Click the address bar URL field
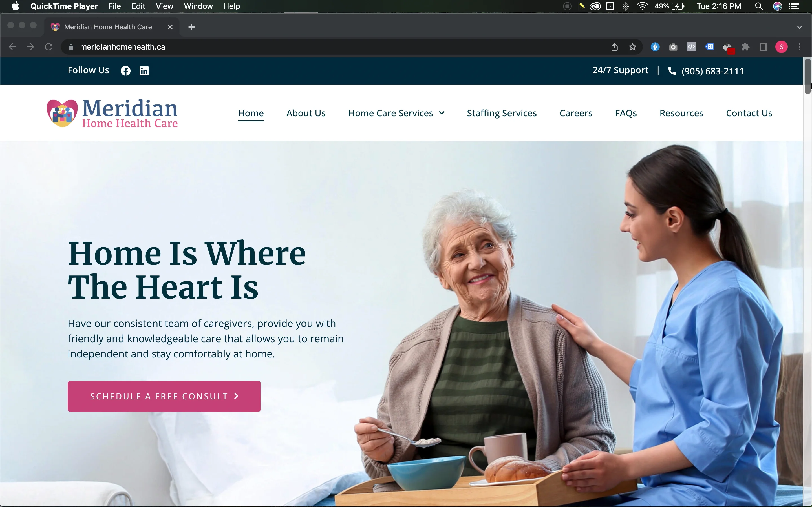 coord(336,47)
